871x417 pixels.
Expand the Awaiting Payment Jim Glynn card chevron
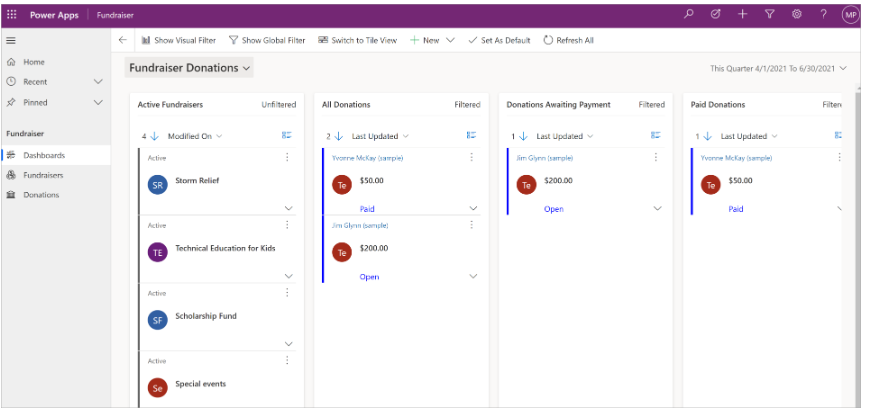(658, 208)
